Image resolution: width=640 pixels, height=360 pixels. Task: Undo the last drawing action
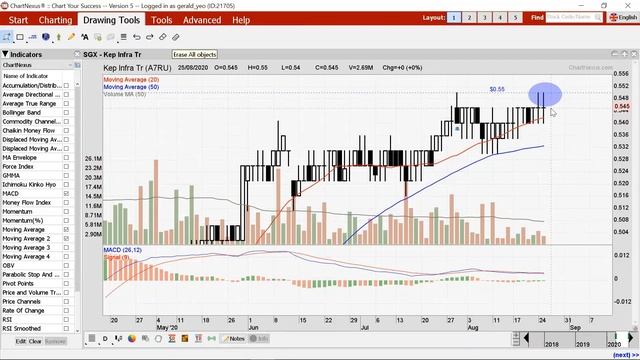point(136,37)
